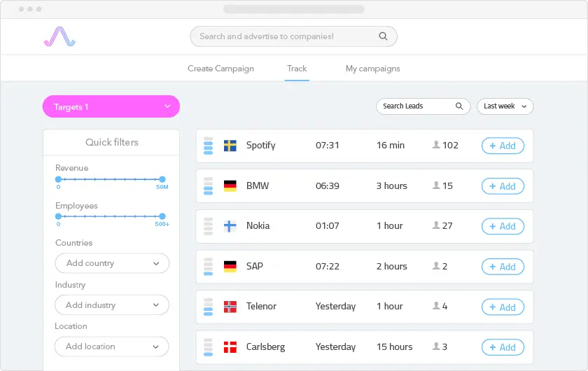
Task: Click the Finnish flag beside Nokia
Action: coord(230,226)
